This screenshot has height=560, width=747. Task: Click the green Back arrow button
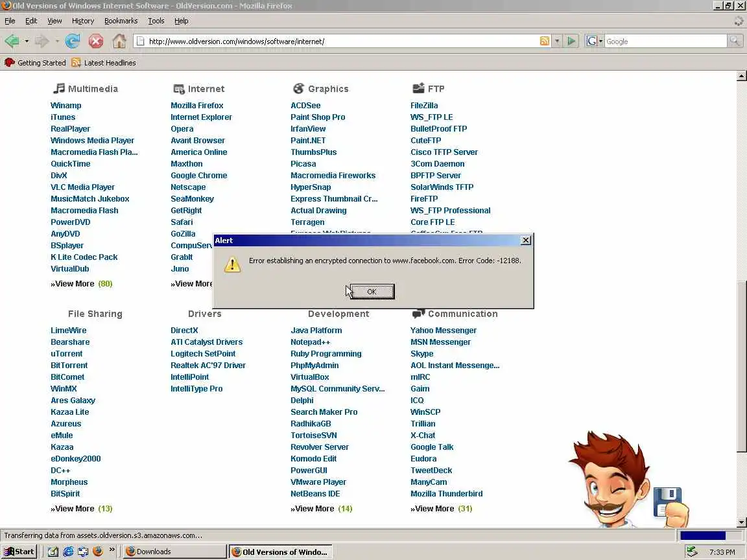tap(12, 41)
